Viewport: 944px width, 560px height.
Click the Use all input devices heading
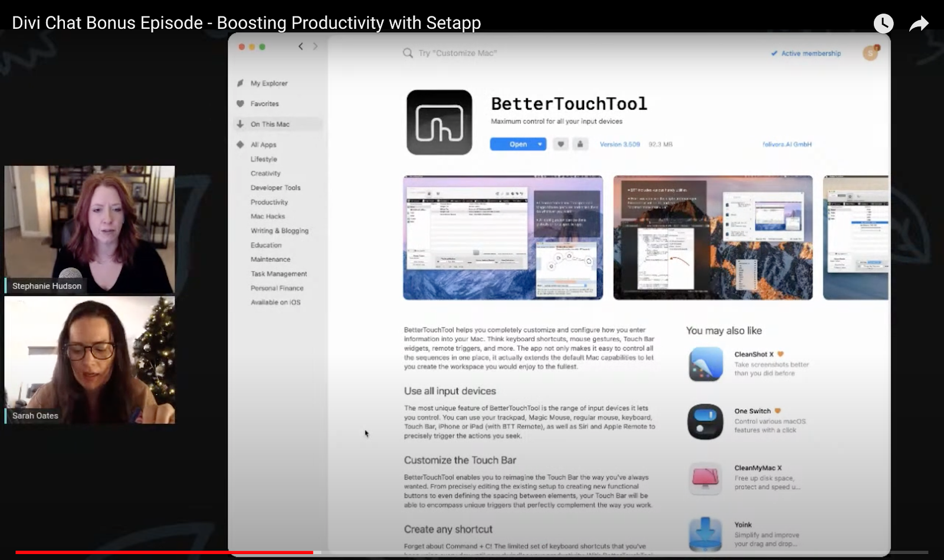pos(450,391)
